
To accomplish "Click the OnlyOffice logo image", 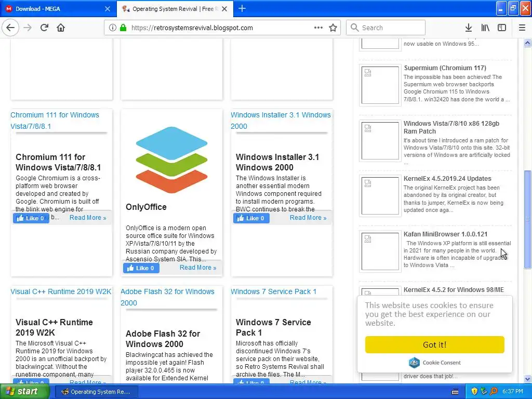I will tap(171, 159).
